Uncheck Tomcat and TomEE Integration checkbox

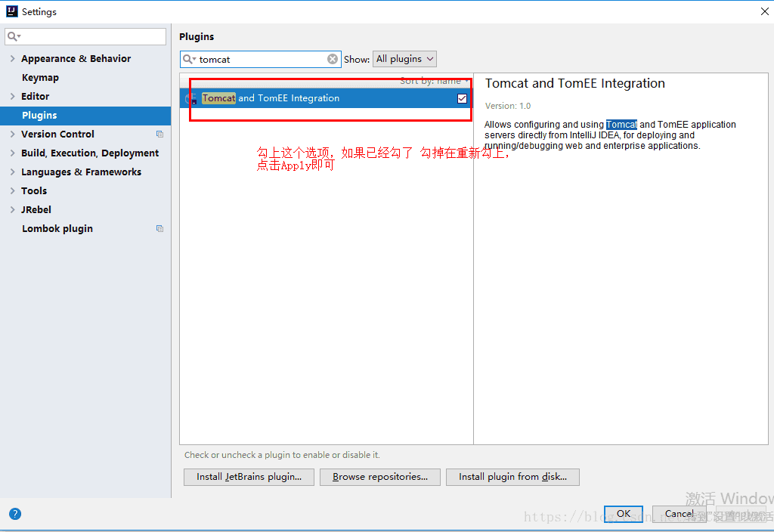pos(462,98)
